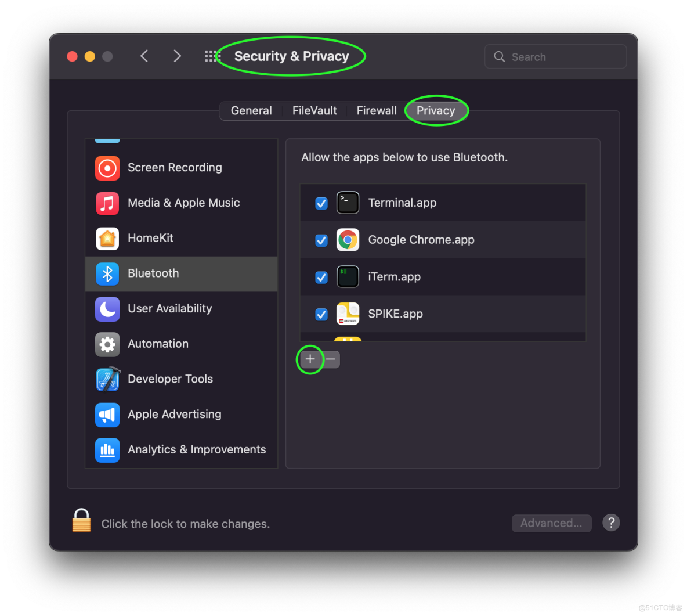The height and width of the screenshot is (616, 687).
Task: Select the Analytics & Improvements label
Action: click(x=197, y=449)
